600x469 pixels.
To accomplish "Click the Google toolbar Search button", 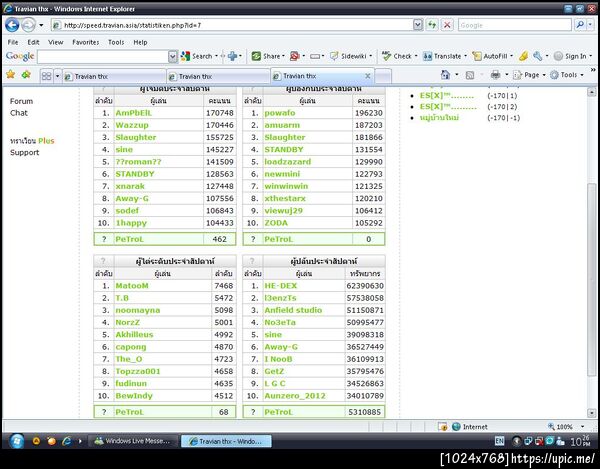I will coord(197,56).
